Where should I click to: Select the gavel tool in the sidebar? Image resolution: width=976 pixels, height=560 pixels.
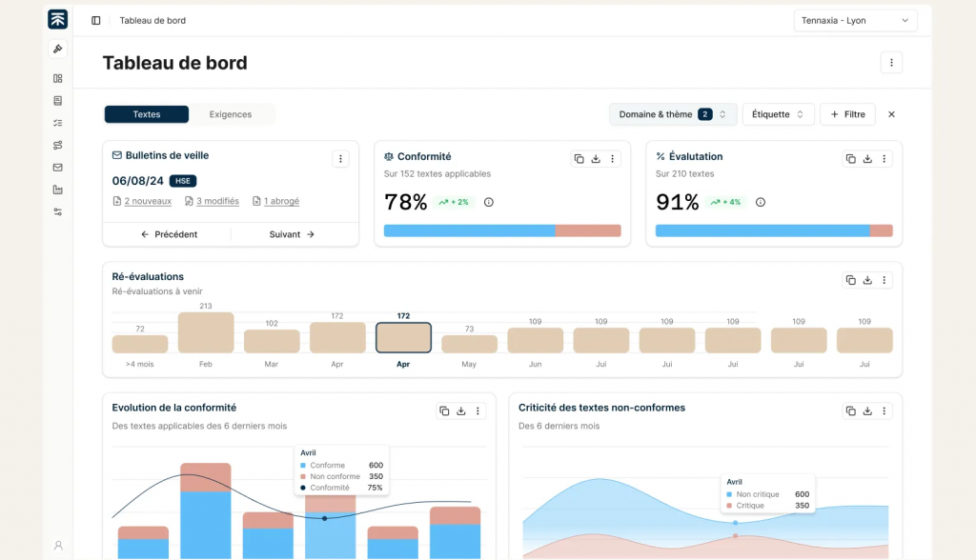(57, 48)
